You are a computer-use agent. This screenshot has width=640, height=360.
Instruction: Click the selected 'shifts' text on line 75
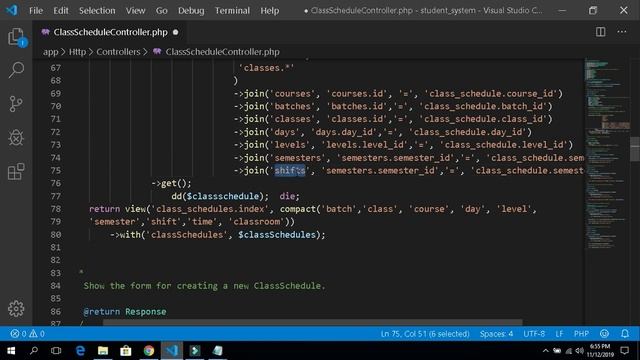pos(289,171)
